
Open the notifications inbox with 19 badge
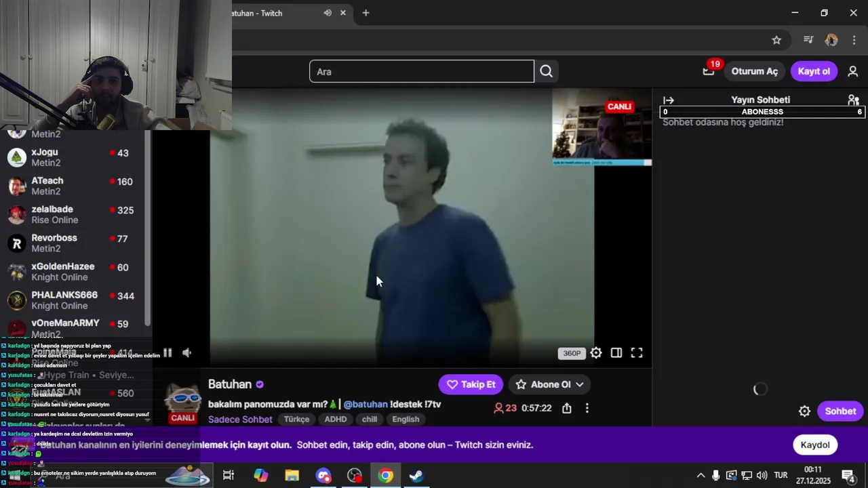coord(709,70)
